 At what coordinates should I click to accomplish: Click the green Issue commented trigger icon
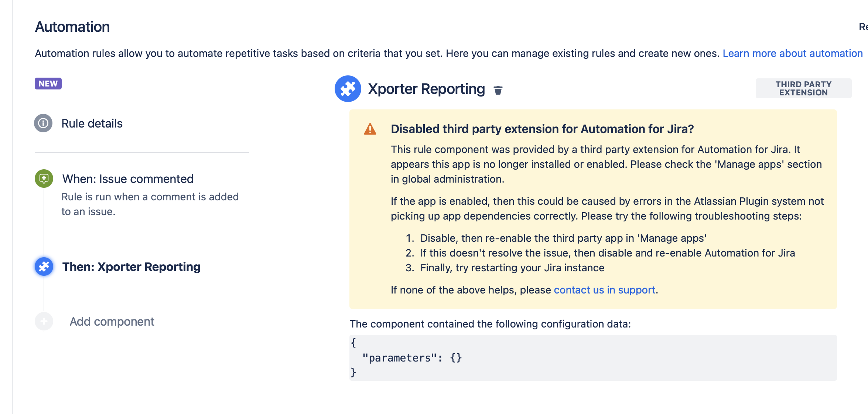click(x=44, y=179)
